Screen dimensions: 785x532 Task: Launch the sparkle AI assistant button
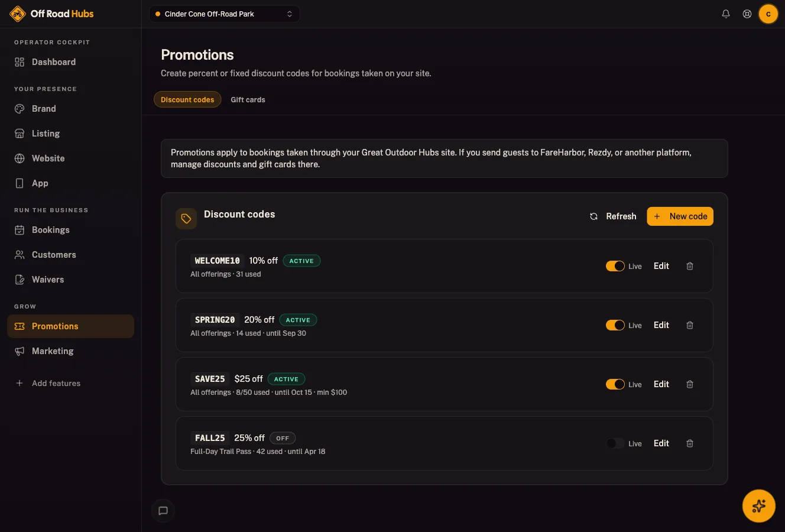click(x=759, y=506)
